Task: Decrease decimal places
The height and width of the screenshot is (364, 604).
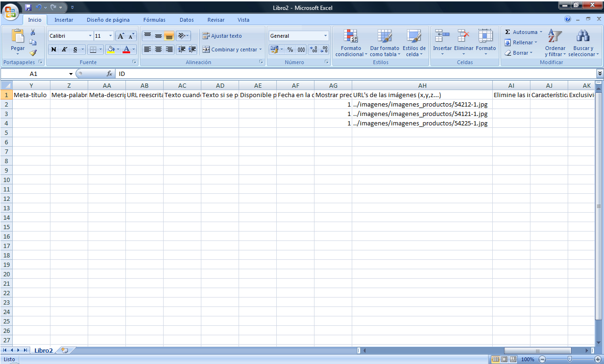Action: [x=324, y=50]
